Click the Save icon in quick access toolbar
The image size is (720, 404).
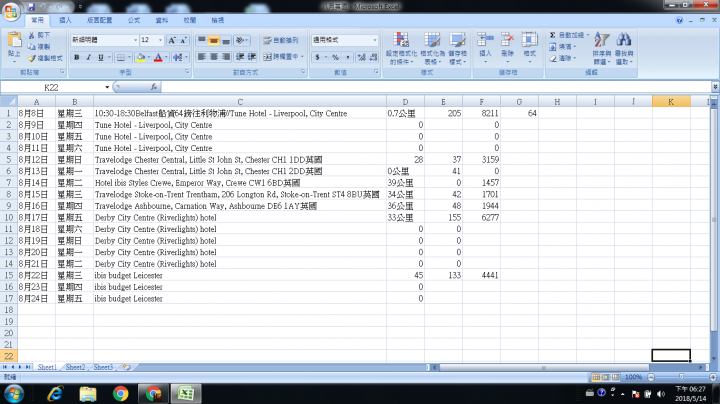pos(31,7)
